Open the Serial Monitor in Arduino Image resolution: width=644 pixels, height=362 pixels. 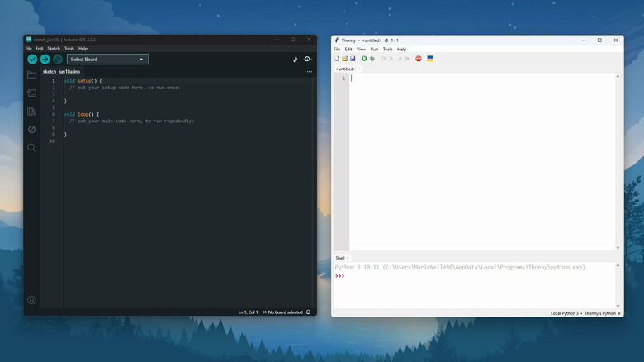308,60
